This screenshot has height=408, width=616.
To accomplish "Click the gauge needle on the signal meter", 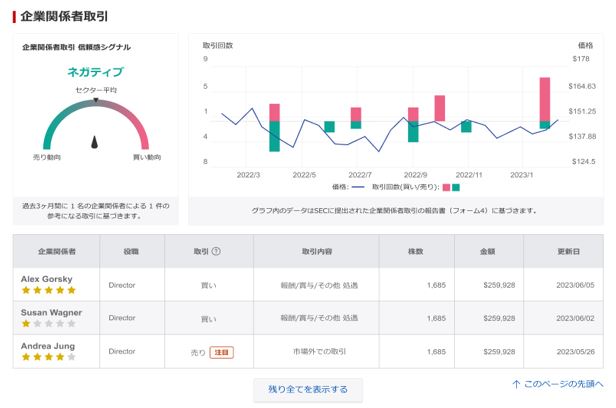I will [x=95, y=142].
